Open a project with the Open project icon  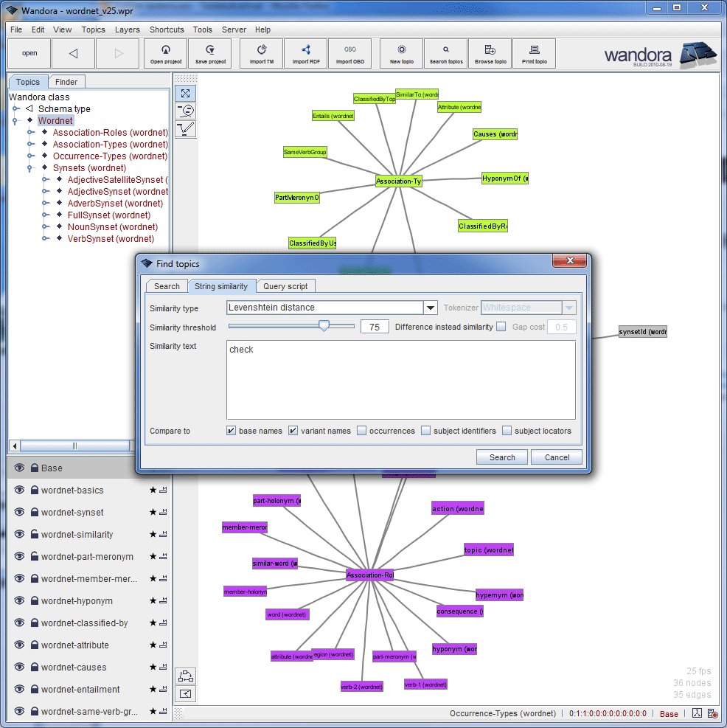(x=165, y=53)
